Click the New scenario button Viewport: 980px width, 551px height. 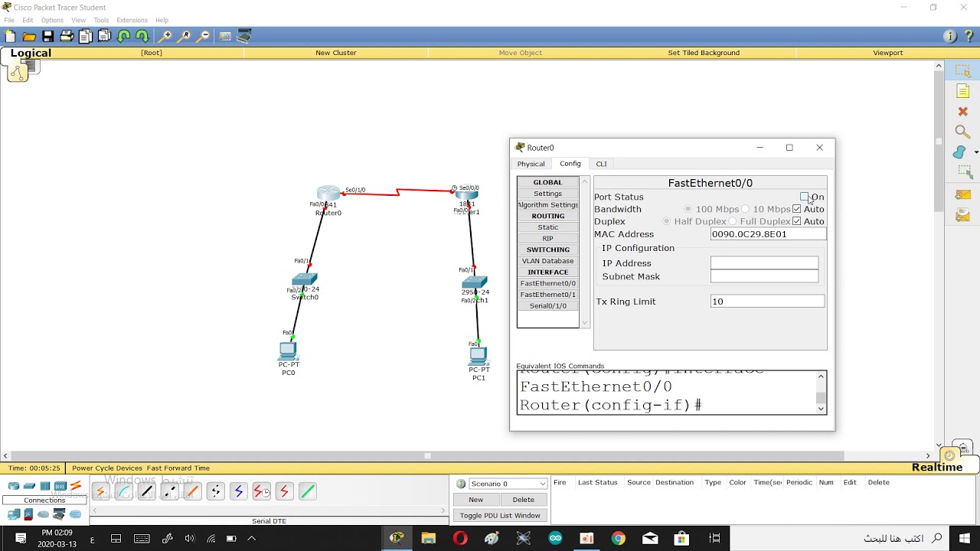point(475,500)
